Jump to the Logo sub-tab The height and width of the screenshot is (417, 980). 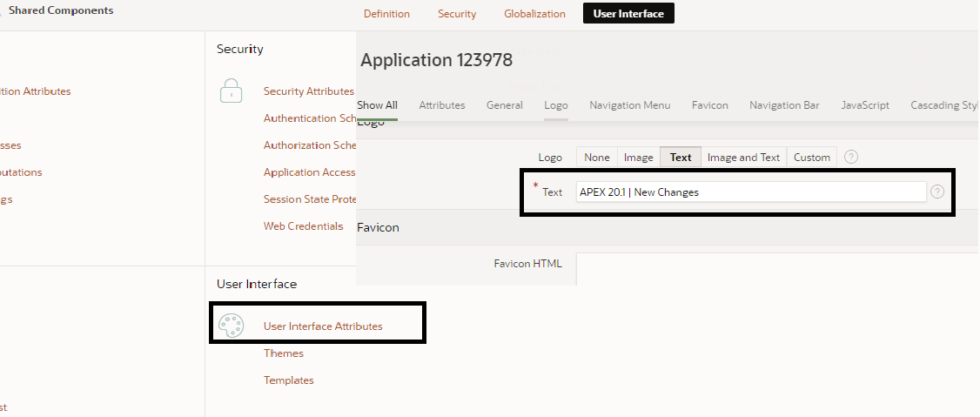pos(556,105)
